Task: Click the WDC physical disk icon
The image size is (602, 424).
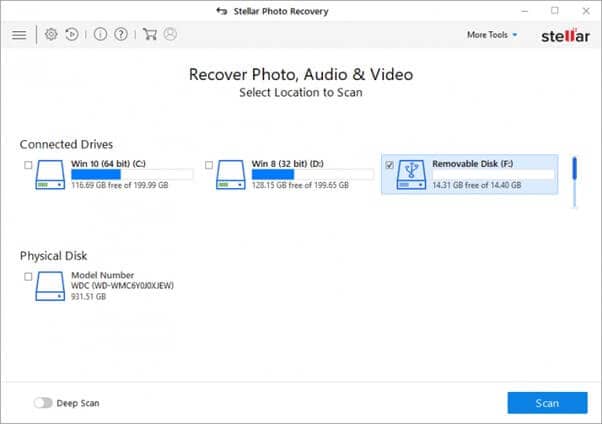Action: tap(50, 286)
